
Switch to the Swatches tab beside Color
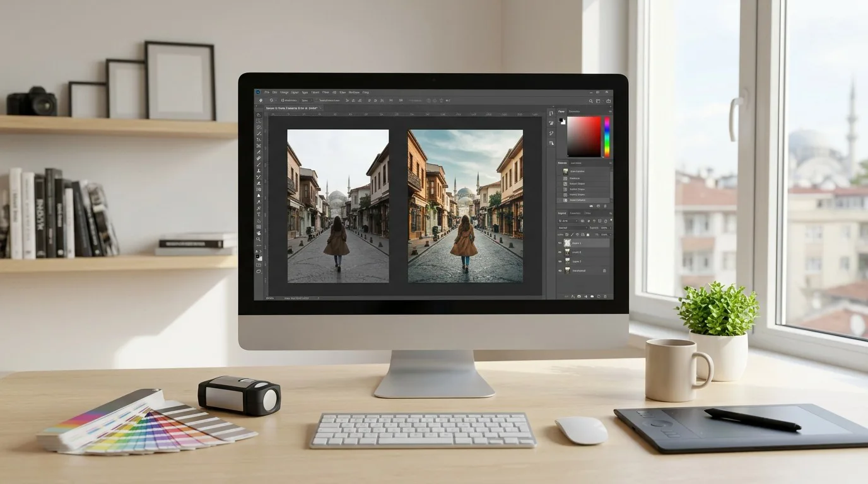[x=575, y=112]
